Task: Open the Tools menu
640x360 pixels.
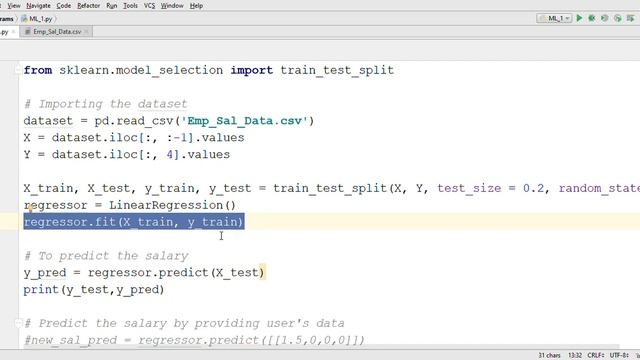Action: click(x=130, y=6)
